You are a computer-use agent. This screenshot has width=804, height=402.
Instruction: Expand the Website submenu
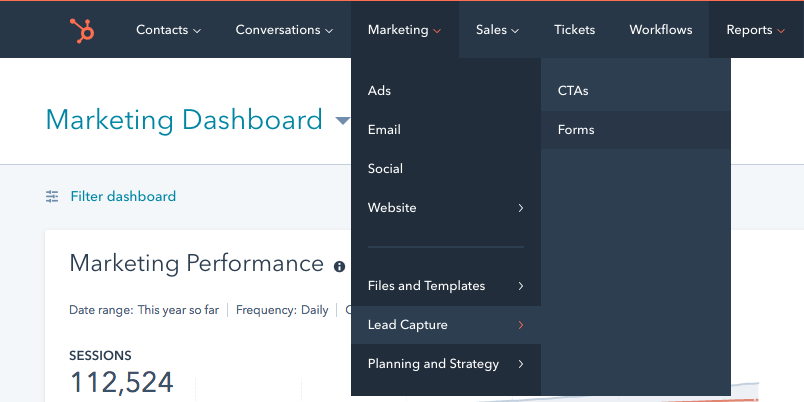[445, 208]
